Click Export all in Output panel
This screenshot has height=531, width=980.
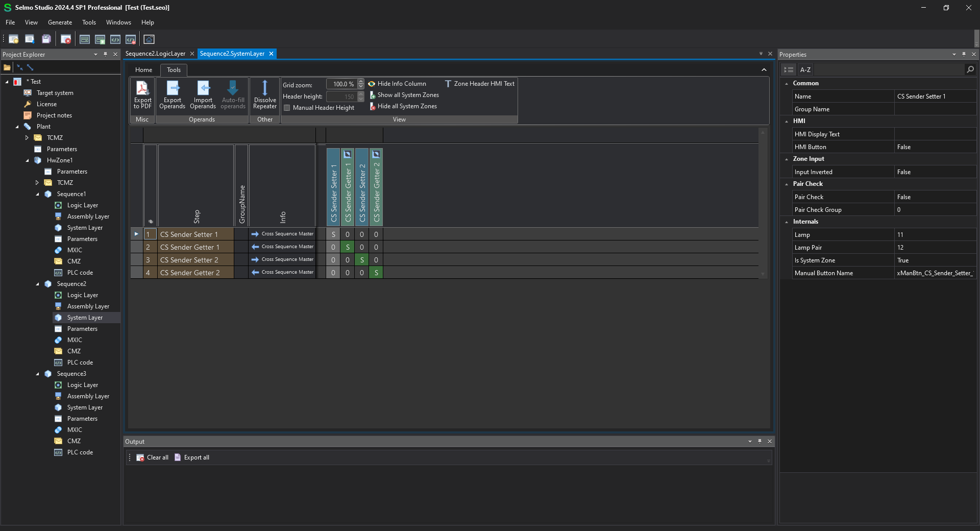point(192,457)
